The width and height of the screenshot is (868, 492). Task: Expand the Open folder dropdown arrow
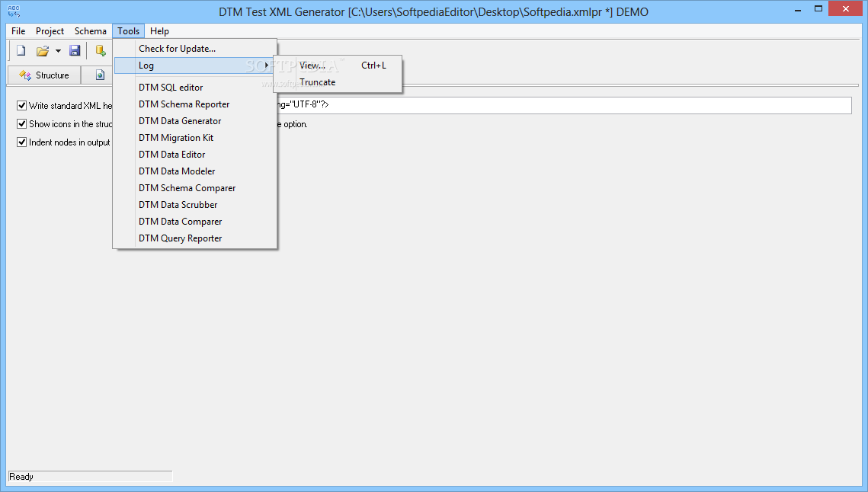pos(58,51)
